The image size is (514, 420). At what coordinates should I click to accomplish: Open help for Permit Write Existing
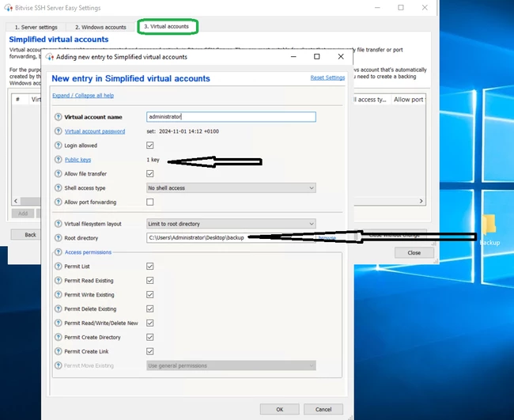(x=58, y=294)
